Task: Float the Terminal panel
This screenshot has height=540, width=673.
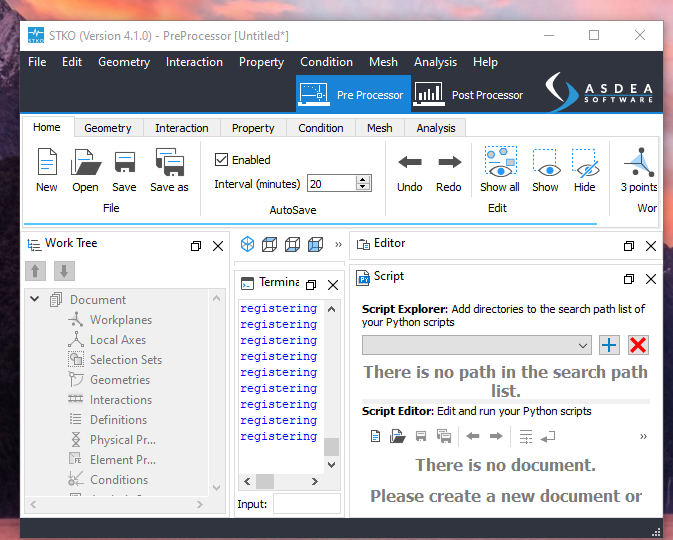Action: pos(311,285)
